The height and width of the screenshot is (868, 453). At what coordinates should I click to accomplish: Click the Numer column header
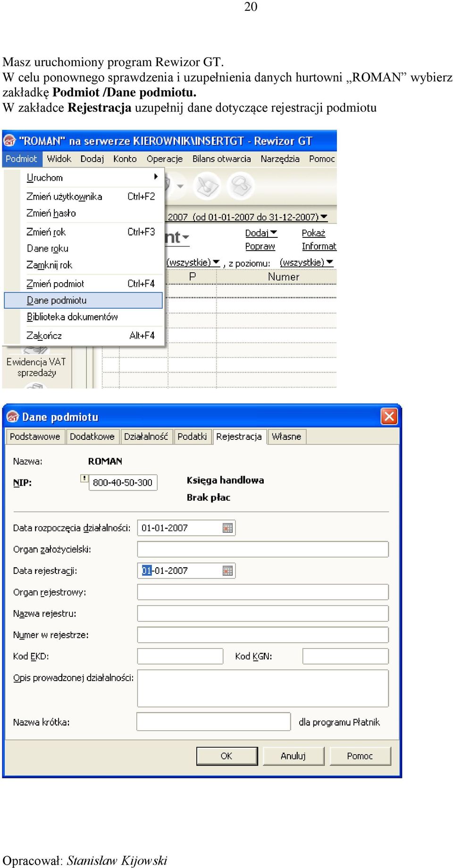click(x=283, y=277)
